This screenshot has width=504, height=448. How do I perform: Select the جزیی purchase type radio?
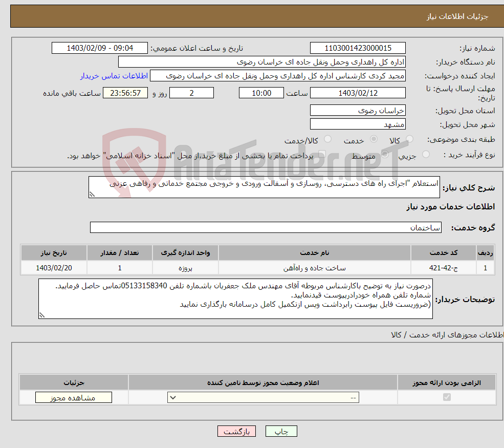click(x=426, y=155)
